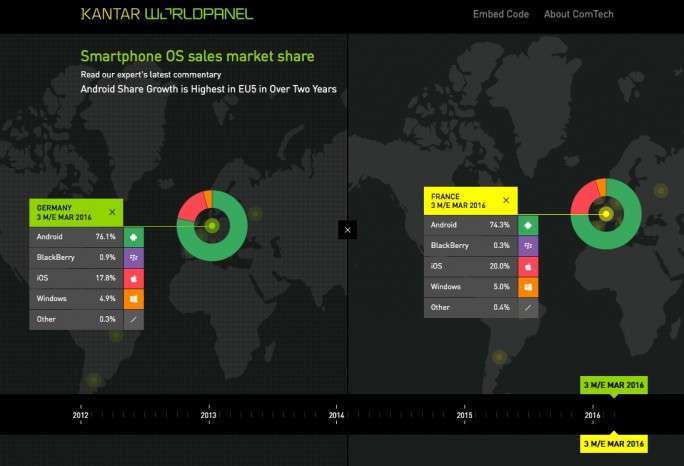
Task: Click Germany Android 76.1% value
Action: coord(106,237)
